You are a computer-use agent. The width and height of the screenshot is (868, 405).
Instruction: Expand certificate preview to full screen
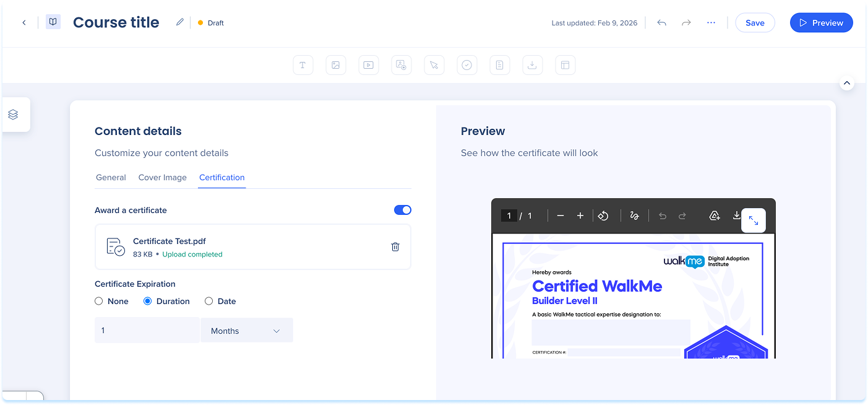(753, 220)
